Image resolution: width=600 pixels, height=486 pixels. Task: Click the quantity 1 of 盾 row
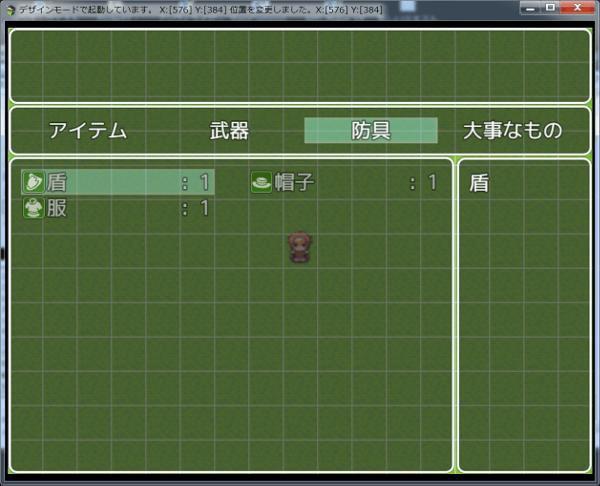point(205,182)
